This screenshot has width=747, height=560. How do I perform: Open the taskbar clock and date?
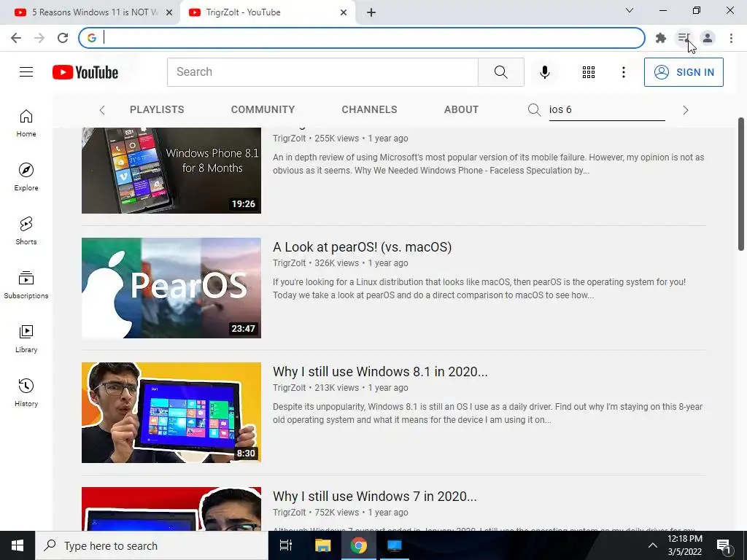684,545
